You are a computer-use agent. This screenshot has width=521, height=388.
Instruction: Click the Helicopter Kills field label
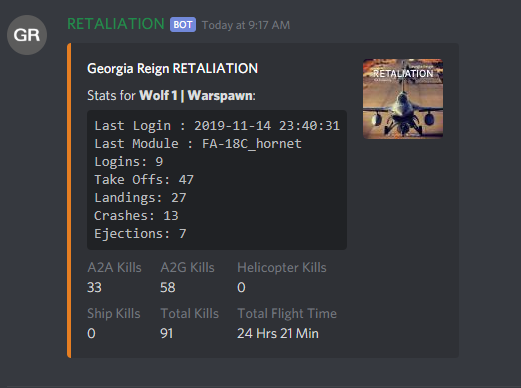tap(282, 268)
